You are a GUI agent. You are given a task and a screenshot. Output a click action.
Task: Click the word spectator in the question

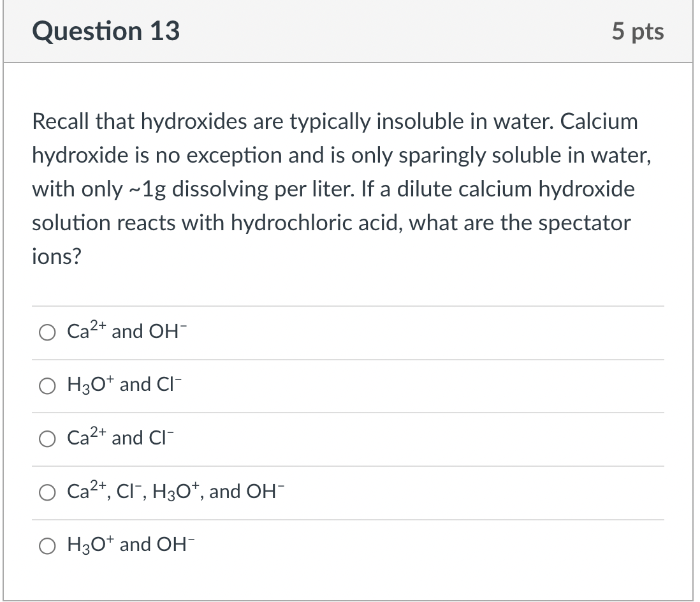point(584,223)
